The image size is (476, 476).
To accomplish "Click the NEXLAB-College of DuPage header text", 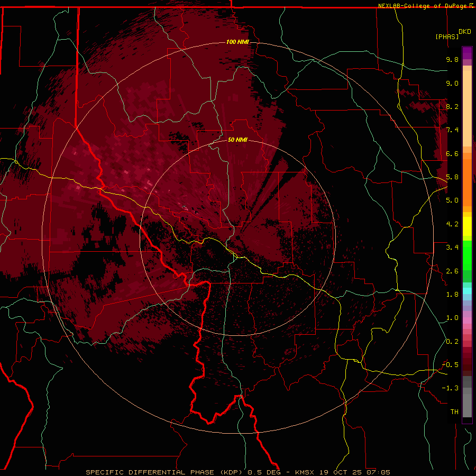I will point(423,6).
